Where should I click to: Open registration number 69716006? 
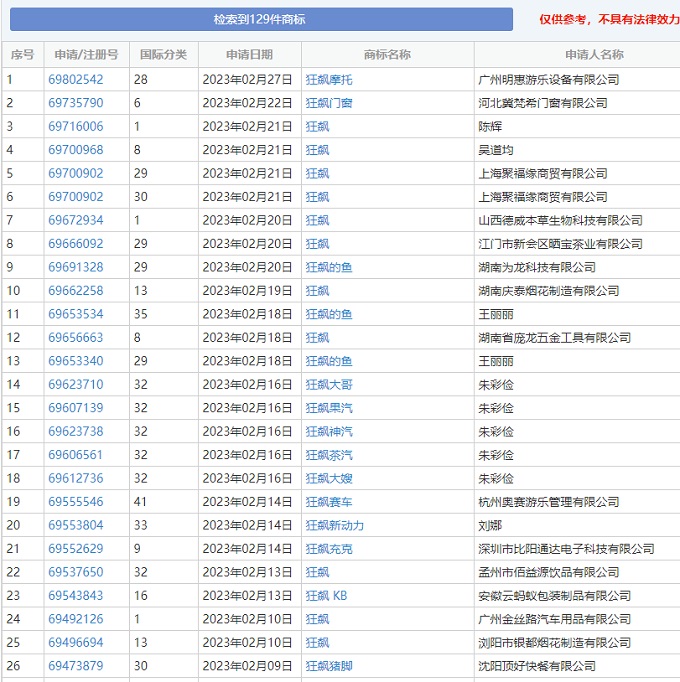click(76, 127)
